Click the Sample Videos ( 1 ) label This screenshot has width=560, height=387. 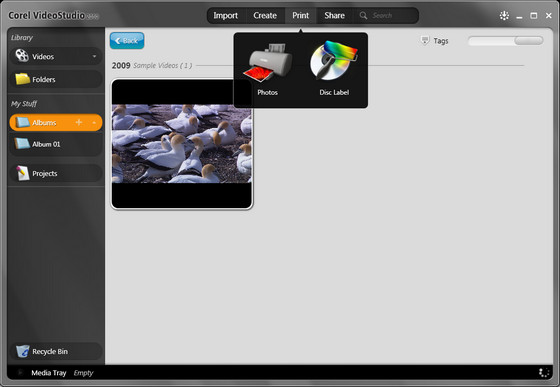[162, 66]
